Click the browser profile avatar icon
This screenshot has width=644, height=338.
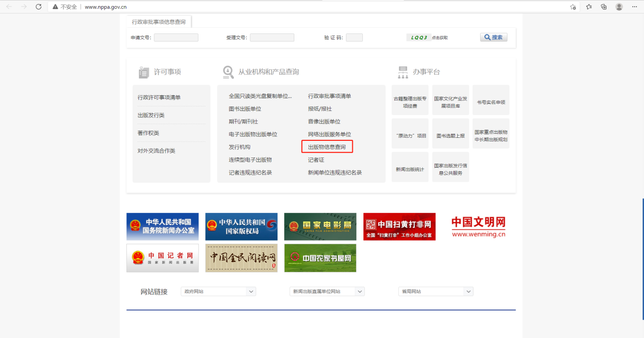(x=618, y=7)
